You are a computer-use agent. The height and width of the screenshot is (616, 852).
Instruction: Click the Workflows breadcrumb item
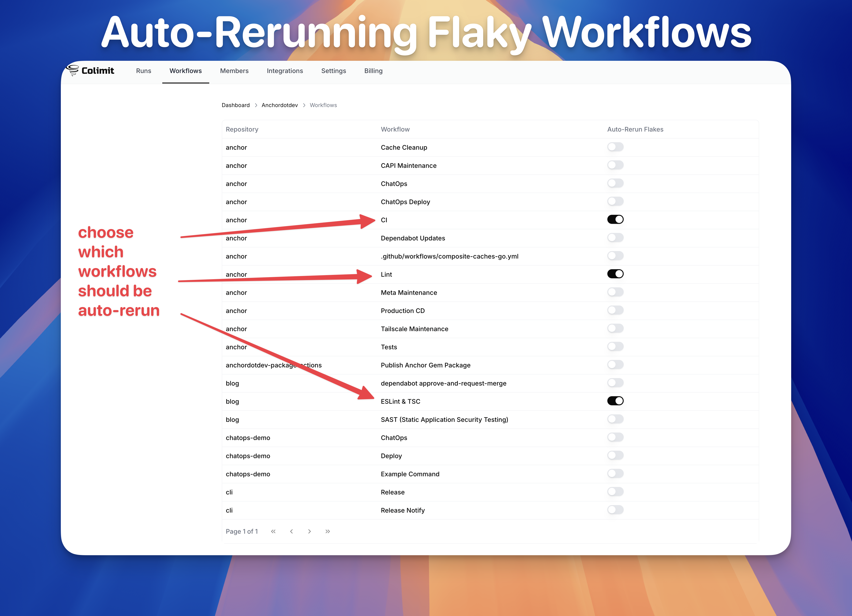[x=323, y=105]
